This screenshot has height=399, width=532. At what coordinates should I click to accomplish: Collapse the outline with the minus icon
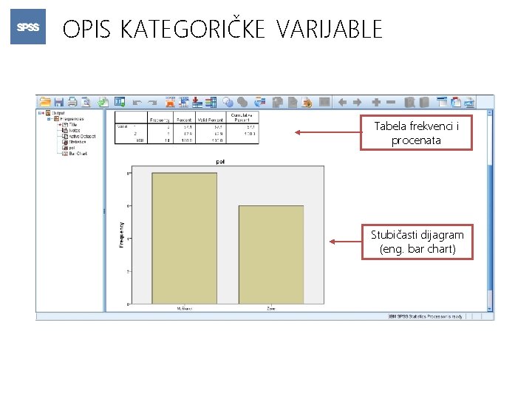[391, 102]
